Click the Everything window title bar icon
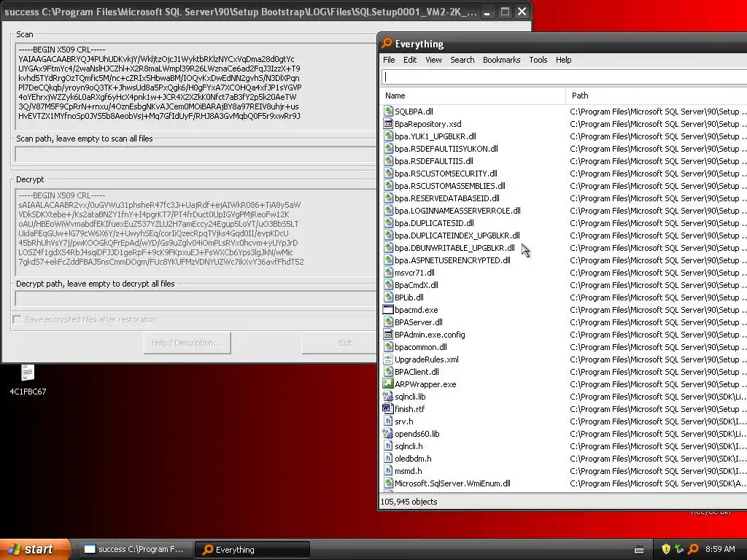This screenshot has height=560, width=747. point(387,43)
